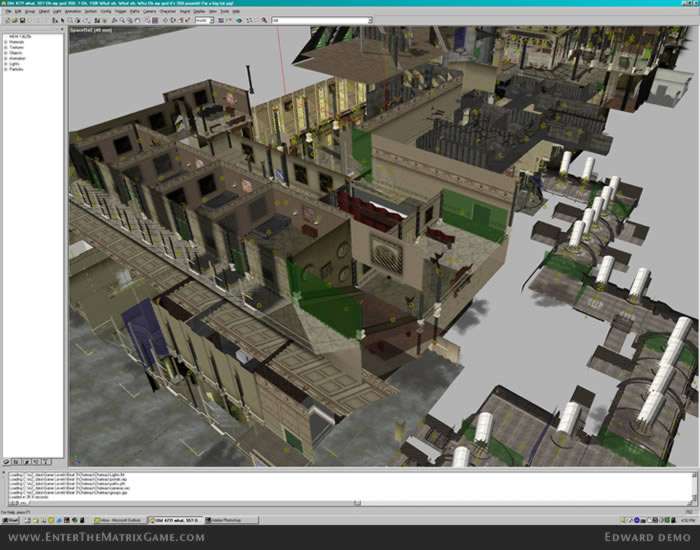Select the Textures tree label
The height and width of the screenshot is (550, 700).
[x=17, y=47]
